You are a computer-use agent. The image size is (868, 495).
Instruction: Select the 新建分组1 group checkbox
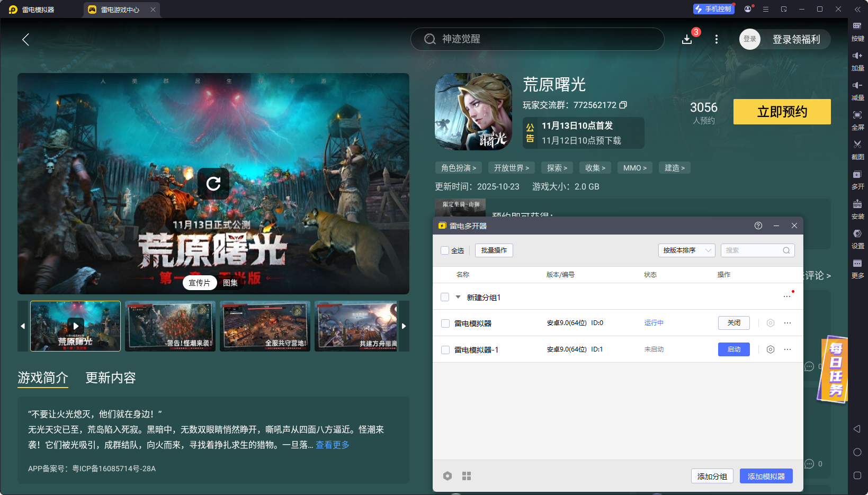click(x=445, y=298)
